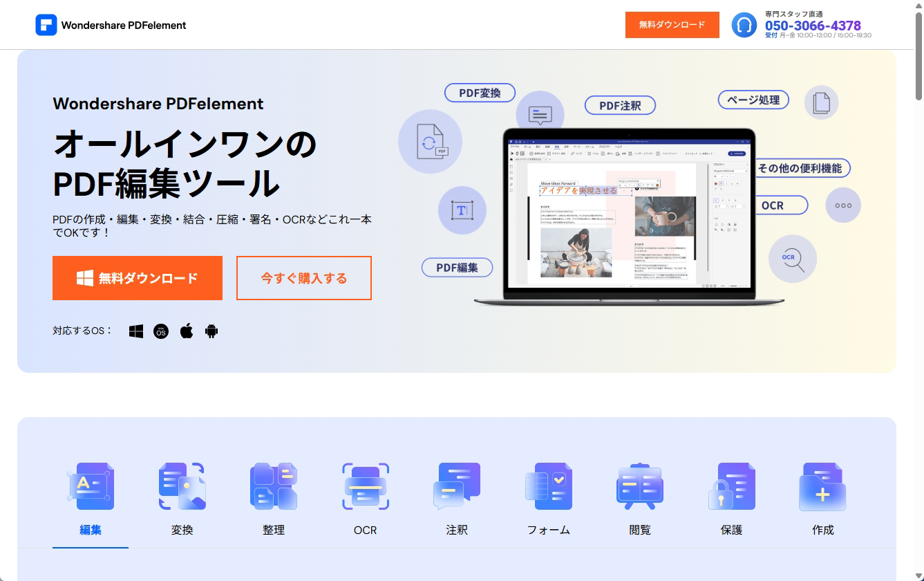Click the PDF変換 feature tag
Image resolution: width=924 pixels, height=581 pixels.
pyautogui.click(x=480, y=93)
